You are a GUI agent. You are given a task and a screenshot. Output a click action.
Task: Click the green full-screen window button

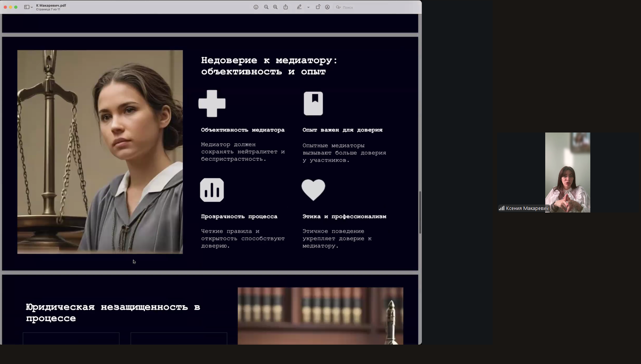pyautogui.click(x=16, y=7)
